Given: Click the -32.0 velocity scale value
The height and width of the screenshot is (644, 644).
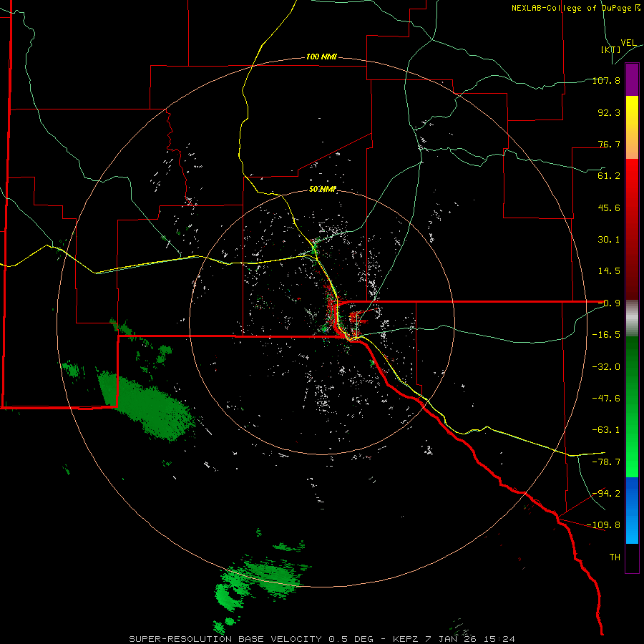Looking at the screenshot, I should [x=606, y=367].
